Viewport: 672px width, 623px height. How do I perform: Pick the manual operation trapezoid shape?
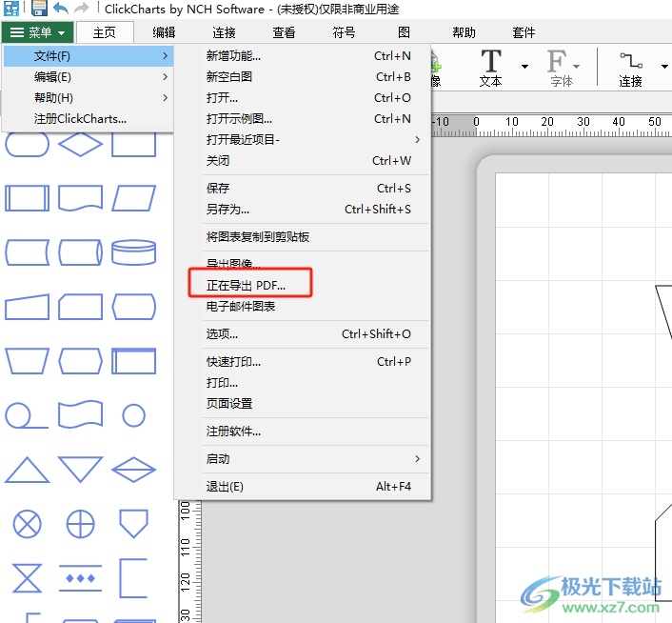[27, 361]
